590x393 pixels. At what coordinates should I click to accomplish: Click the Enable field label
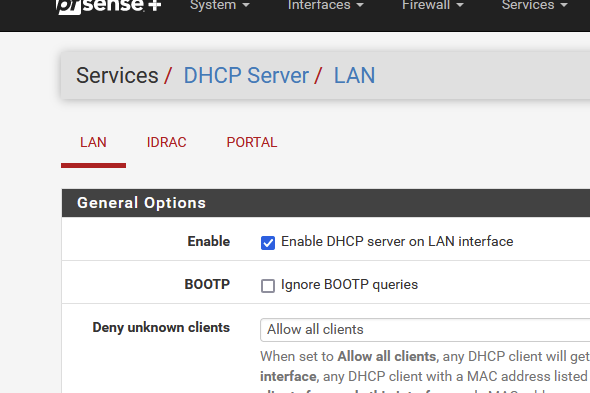click(x=209, y=241)
